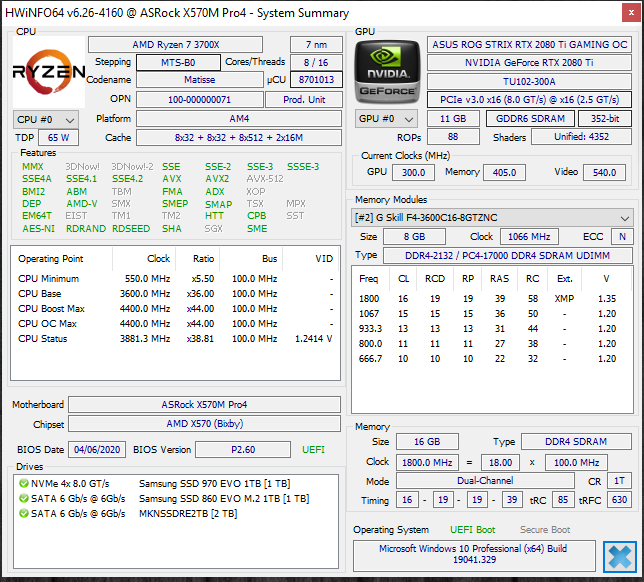
Task: Click the grayed AVX-512 feature label
Action: coord(265,179)
